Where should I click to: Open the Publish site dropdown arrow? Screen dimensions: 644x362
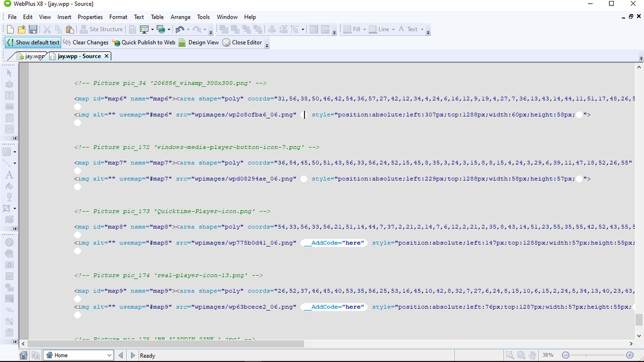(x=169, y=30)
